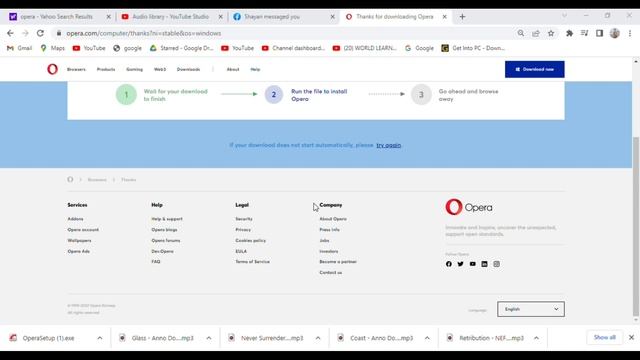Open the Starred Google Drive bookmark
This screenshot has width=640, height=360.
click(181, 48)
